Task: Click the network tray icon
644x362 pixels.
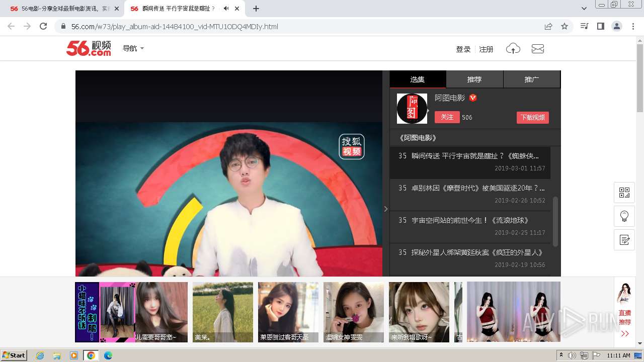Action: (584, 355)
